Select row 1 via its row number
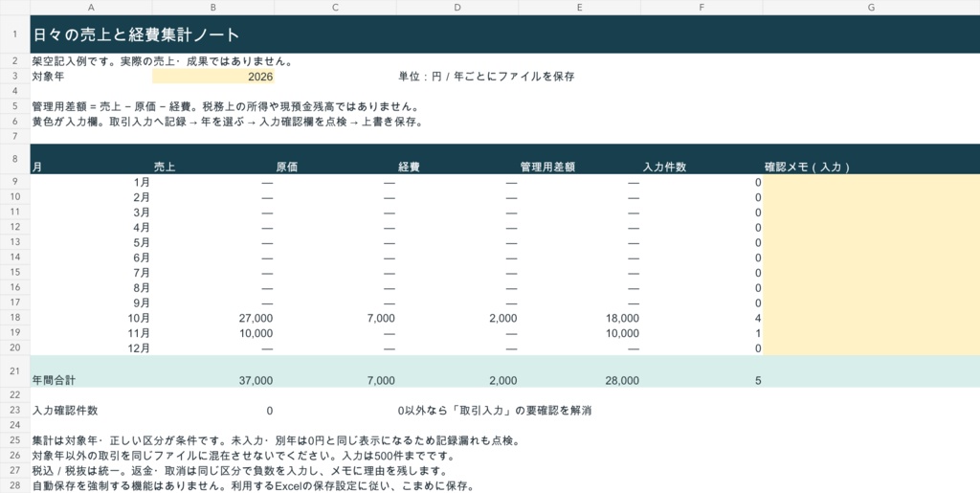The height and width of the screenshot is (493, 980). coord(15,34)
